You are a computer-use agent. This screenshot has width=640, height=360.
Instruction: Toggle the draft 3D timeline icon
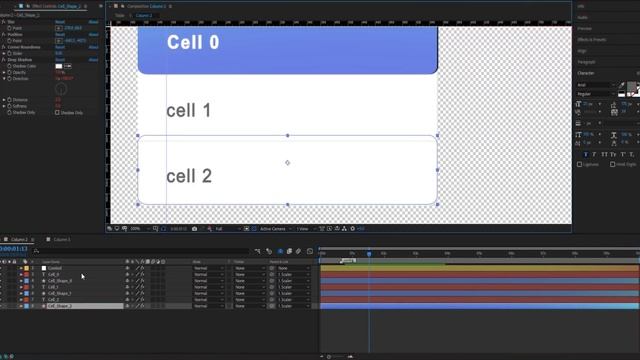pos(269,251)
